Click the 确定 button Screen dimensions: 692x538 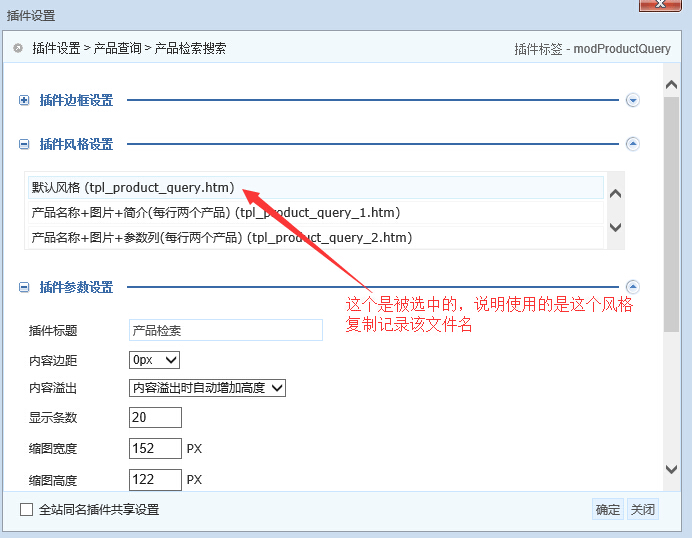pos(608,510)
